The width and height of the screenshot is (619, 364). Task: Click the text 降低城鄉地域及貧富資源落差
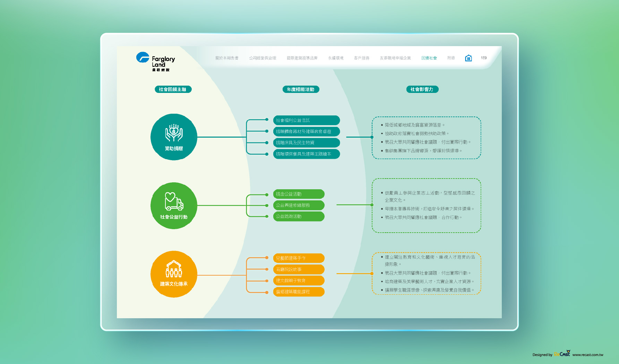pyautogui.click(x=413, y=125)
